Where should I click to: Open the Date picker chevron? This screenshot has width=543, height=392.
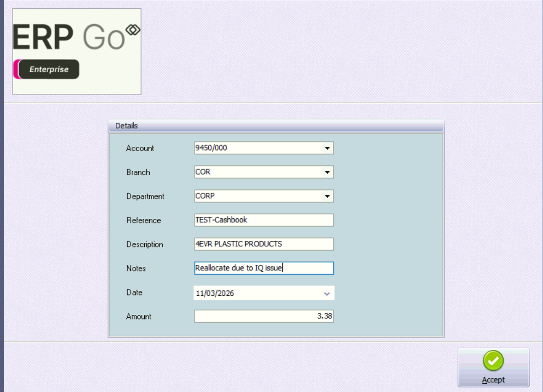pos(327,294)
